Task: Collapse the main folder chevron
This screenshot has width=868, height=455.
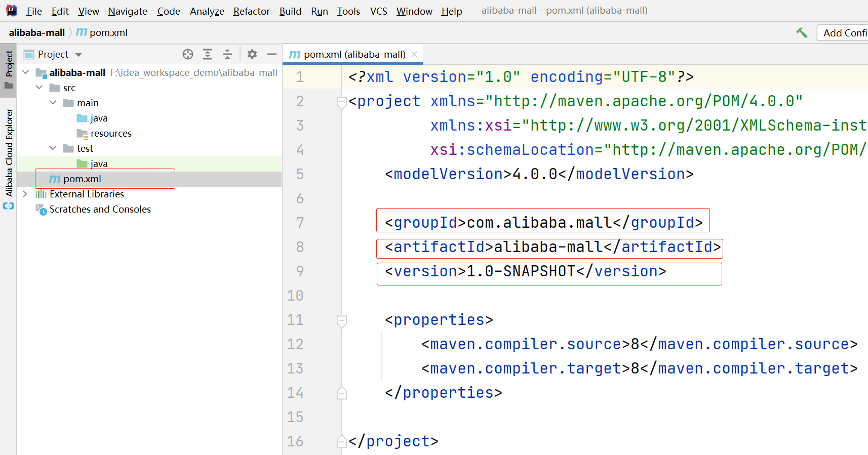Action: tap(53, 103)
